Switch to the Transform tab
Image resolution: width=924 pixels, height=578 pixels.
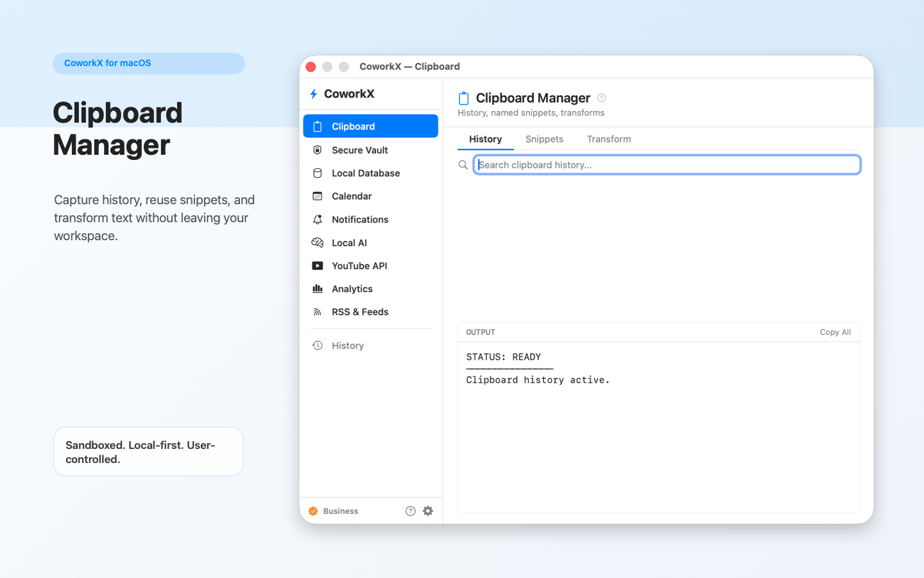pos(609,139)
